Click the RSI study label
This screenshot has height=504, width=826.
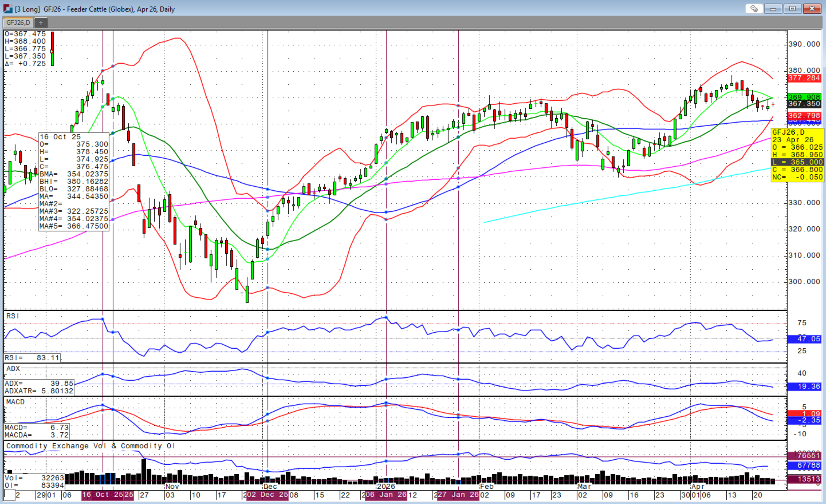coord(12,316)
